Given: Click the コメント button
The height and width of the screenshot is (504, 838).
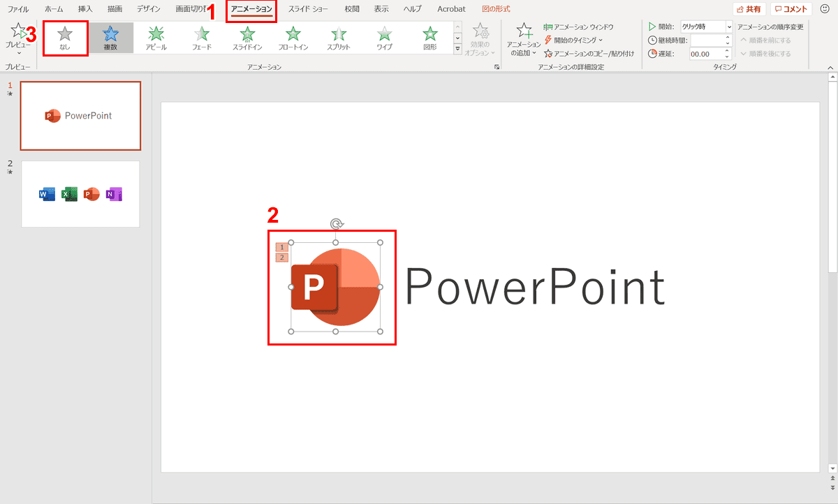Looking at the screenshot, I should (791, 9).
